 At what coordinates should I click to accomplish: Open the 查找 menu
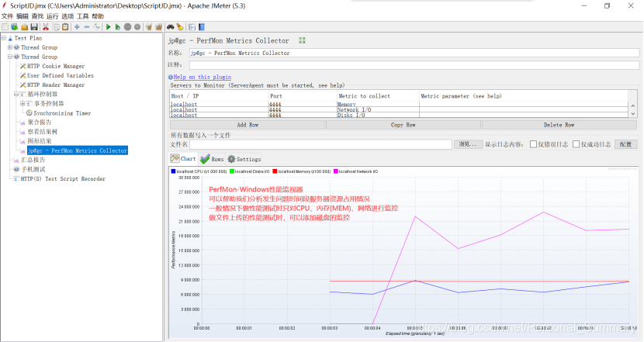coord(37,16)
